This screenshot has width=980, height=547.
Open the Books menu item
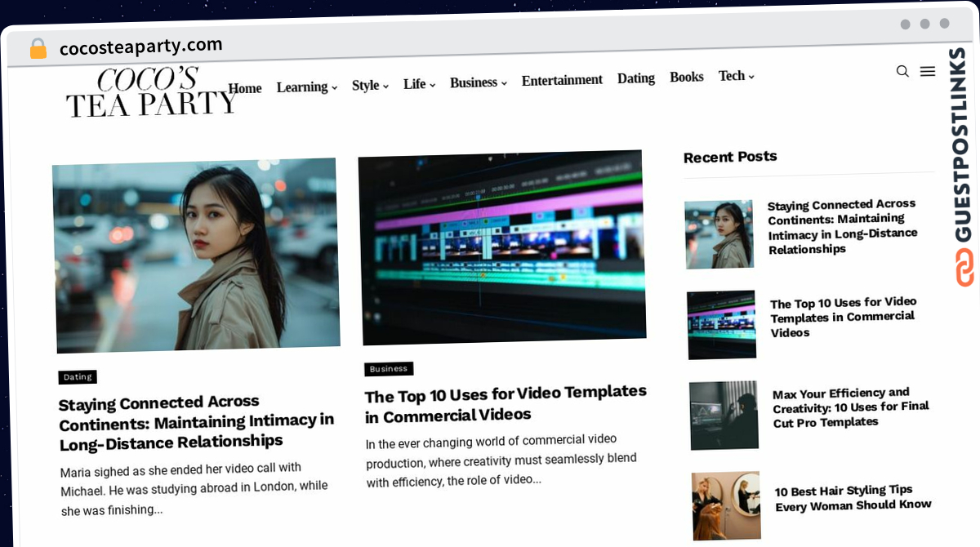click(686, 77)
